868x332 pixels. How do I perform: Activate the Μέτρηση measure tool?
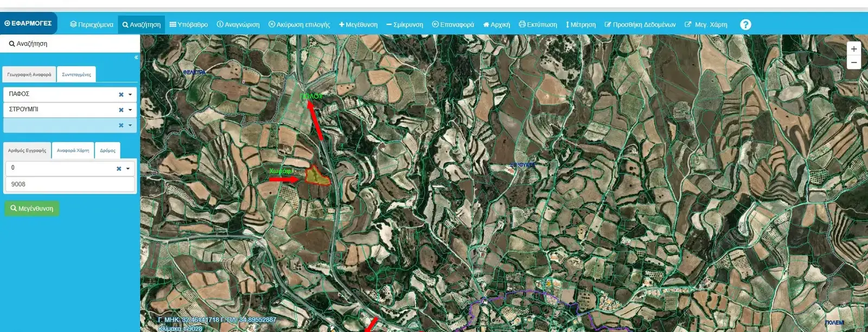[581, 24]
